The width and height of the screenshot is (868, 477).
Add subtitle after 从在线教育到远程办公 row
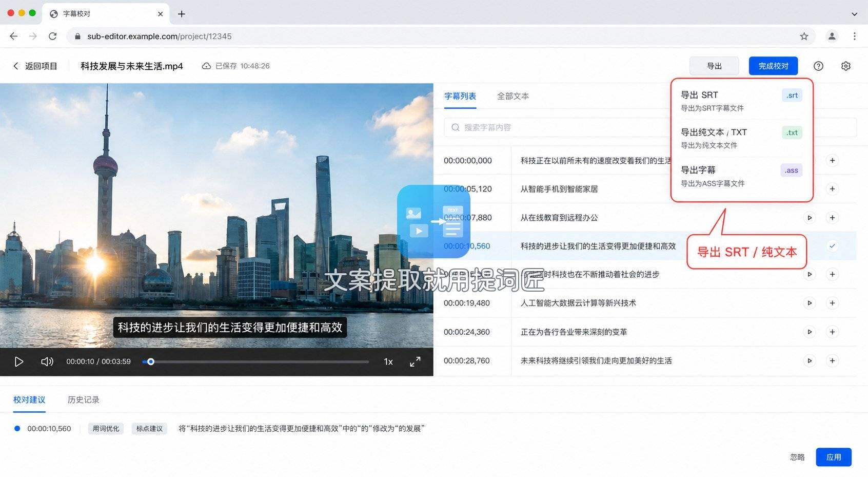click(832, 218)
